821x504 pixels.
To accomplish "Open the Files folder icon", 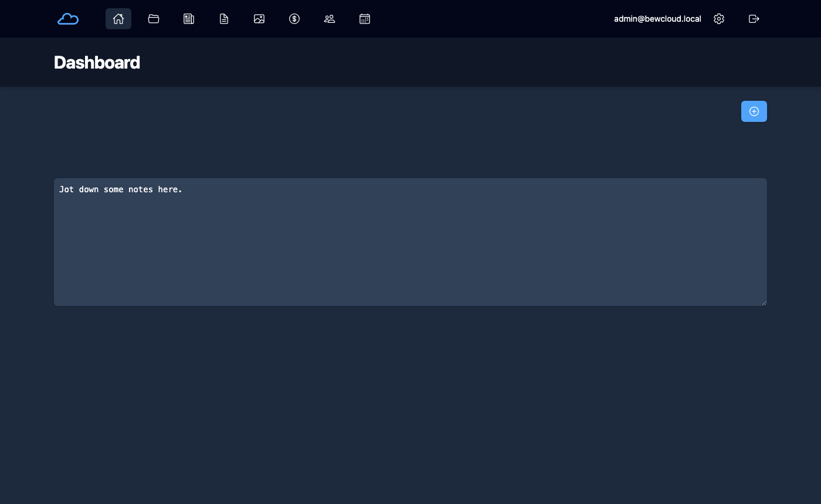I will point(154,19).
